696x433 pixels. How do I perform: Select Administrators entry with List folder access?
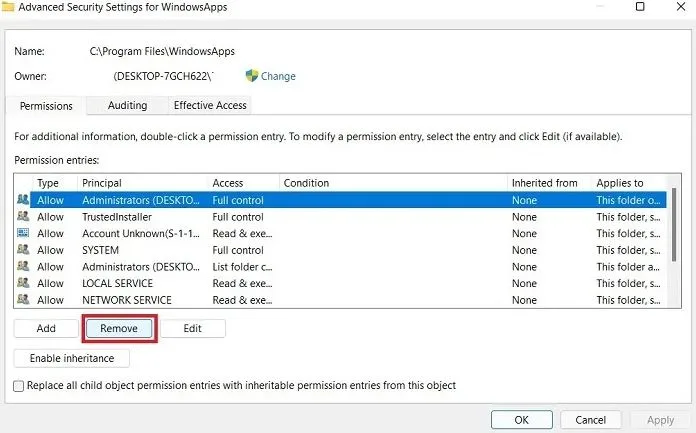tap(341, 267)
